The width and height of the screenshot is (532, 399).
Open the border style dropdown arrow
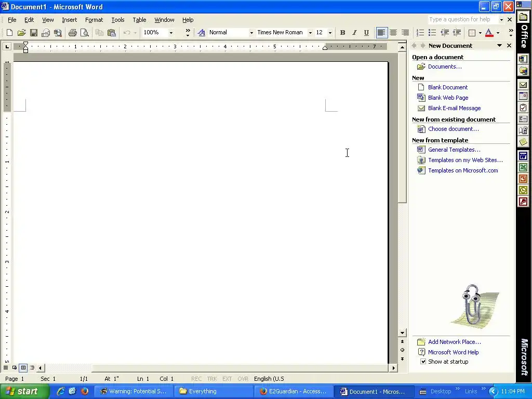click(x=480, y=33)
